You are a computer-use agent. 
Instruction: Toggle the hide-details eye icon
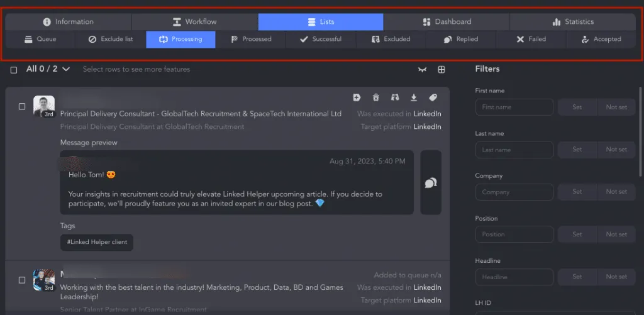coord(422,70)
